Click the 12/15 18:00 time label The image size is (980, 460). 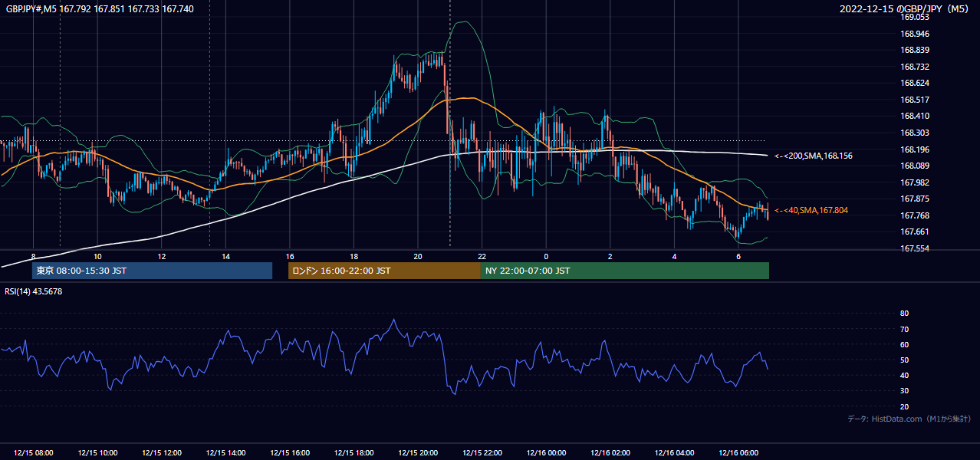pyautogui.click(x=354, y=453)
